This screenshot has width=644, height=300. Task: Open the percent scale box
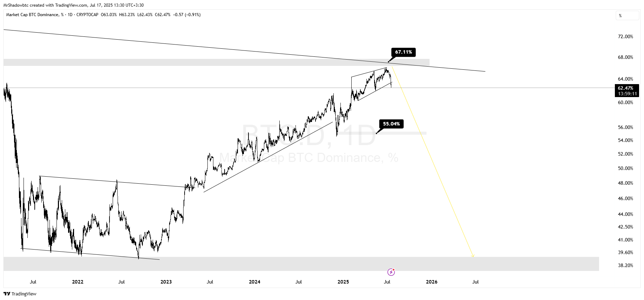pos(627,15)
